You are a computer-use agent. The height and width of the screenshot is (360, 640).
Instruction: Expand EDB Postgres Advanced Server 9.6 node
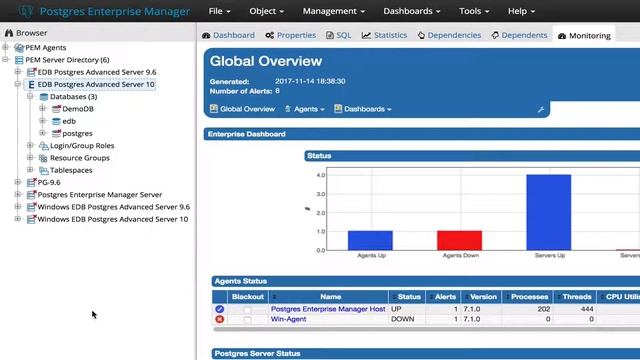coord(18,72)
